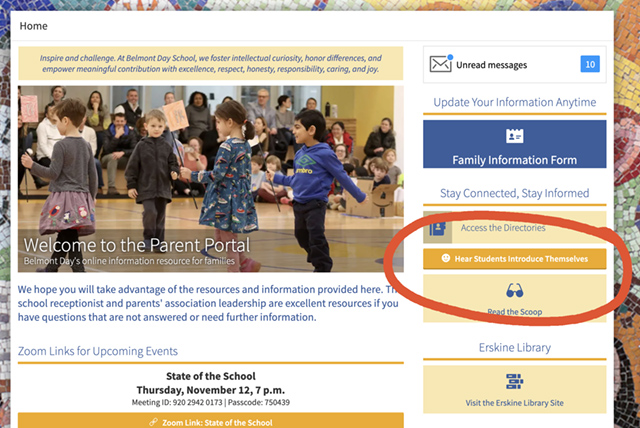Click the Erskine Library shelves icon

515,381
